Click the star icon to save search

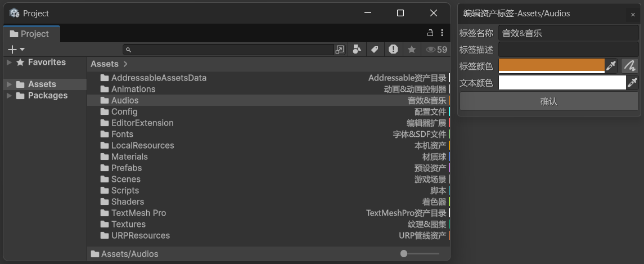tap(412, 50)
